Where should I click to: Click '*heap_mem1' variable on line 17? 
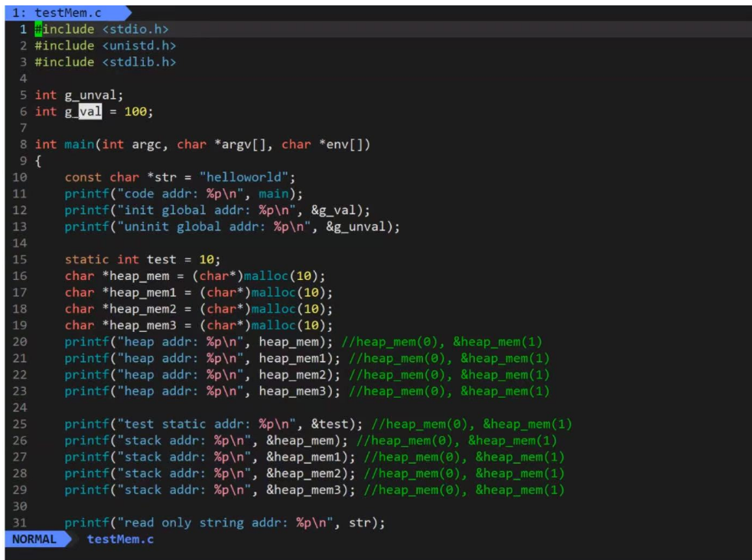pyautogui.click(x=139, y=292)
